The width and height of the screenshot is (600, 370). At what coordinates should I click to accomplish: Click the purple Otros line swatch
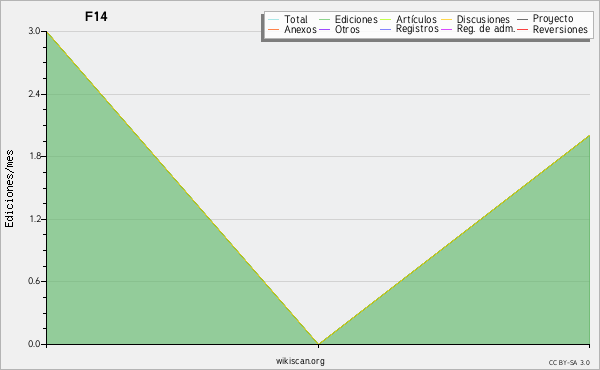tap(324, 29)
